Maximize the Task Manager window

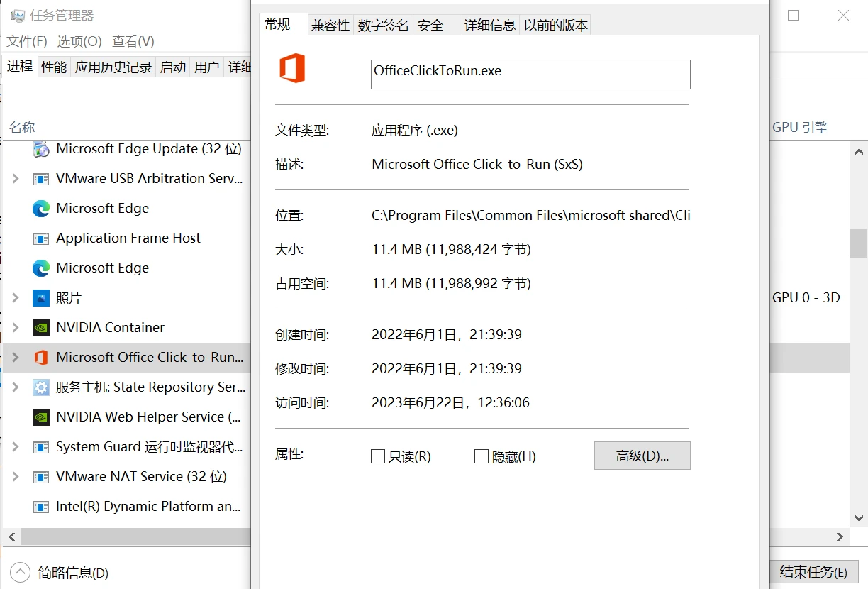794,16
